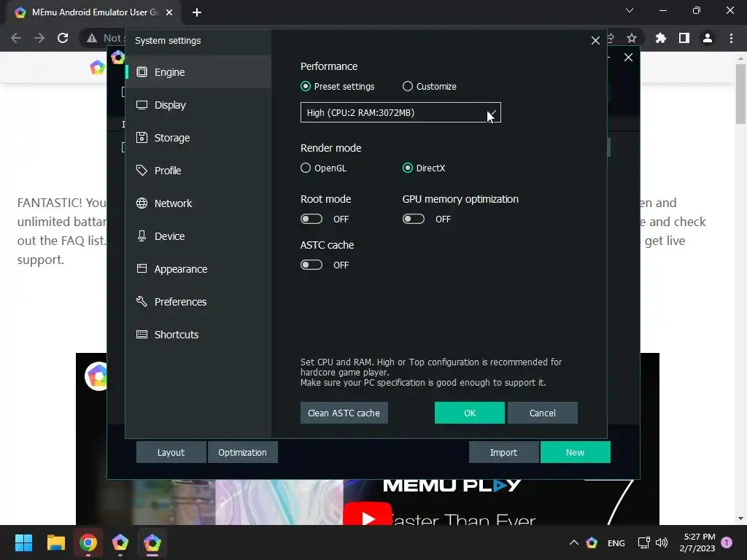Open File Explorer from taskbar
The image size is (747, 560).
coord(55,542)
